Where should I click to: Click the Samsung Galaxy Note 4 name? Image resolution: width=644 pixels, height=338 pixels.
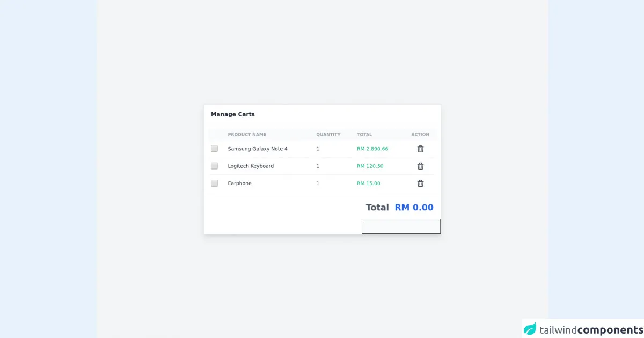[x=258, y=149]
